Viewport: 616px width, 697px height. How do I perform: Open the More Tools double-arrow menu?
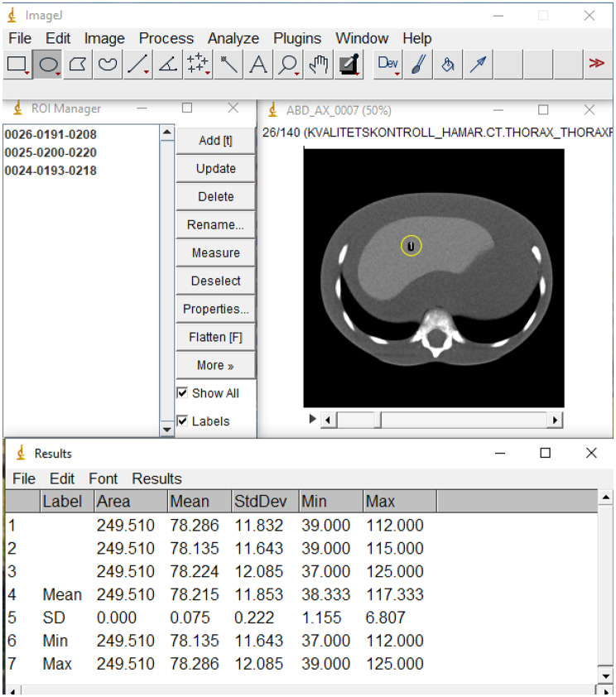(596, 64)
